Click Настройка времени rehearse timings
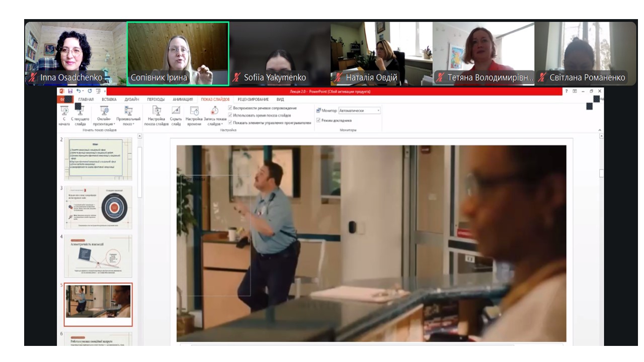The width and height of the screenshot is (644, 362). (194, 116)
